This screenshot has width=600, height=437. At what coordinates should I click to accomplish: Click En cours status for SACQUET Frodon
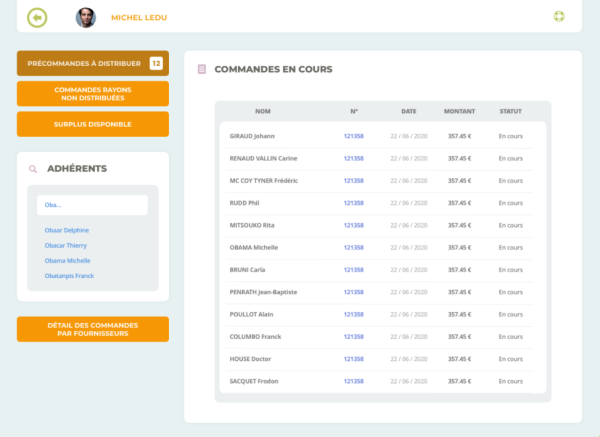[x=510, y=381]
